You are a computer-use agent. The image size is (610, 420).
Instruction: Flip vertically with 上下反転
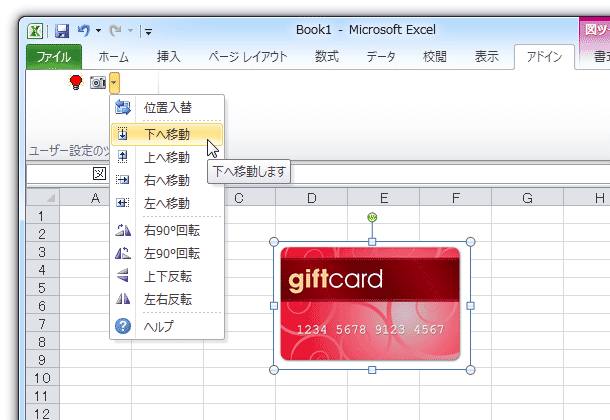click(167, 276)
